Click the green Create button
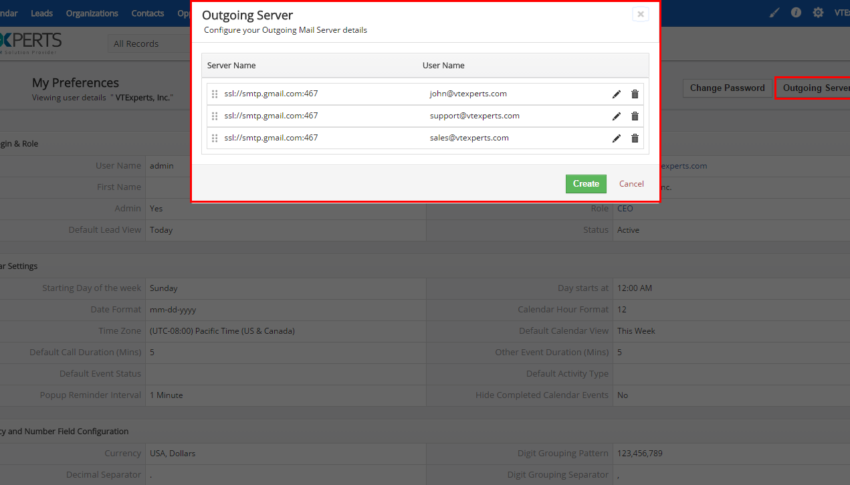Image resolution: width=850 pixels, height=485 pixels. click(x=586, y=184)
